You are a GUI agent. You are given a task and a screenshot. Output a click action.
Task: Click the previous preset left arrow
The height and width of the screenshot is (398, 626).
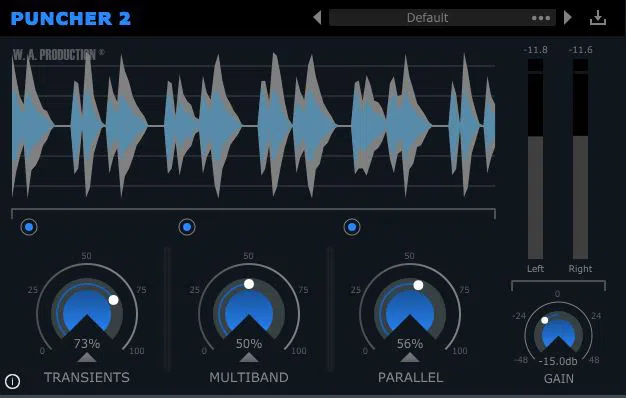point(317,18)
